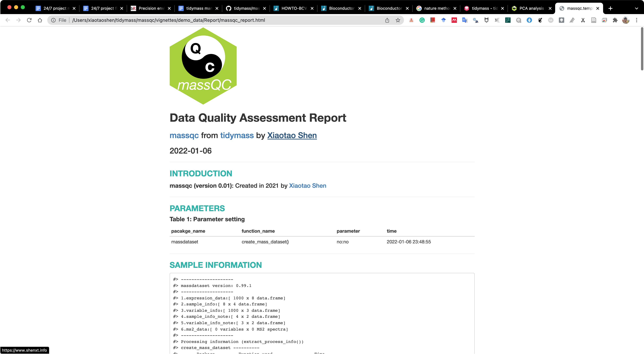644x354 pixels.
Task: Switch to PCA analysis tab
Action: [532, 8]
